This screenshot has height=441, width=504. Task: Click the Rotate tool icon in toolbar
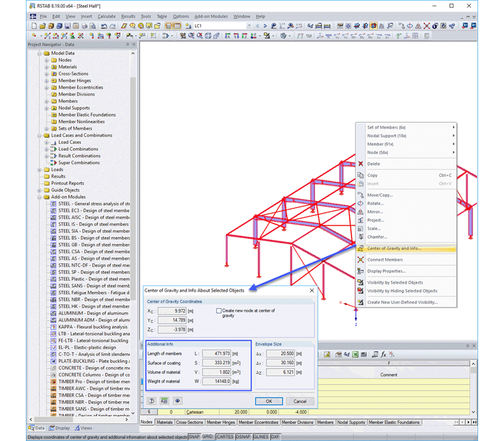pyautogui.click(x=410, y=26)
